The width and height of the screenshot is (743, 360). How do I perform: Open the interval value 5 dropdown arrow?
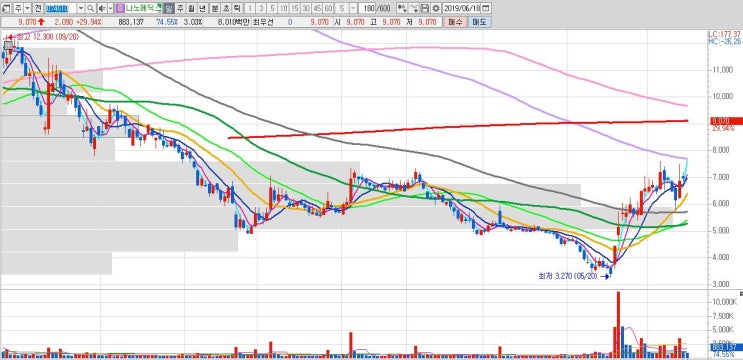pyautogui.click(x=353, y=9)
